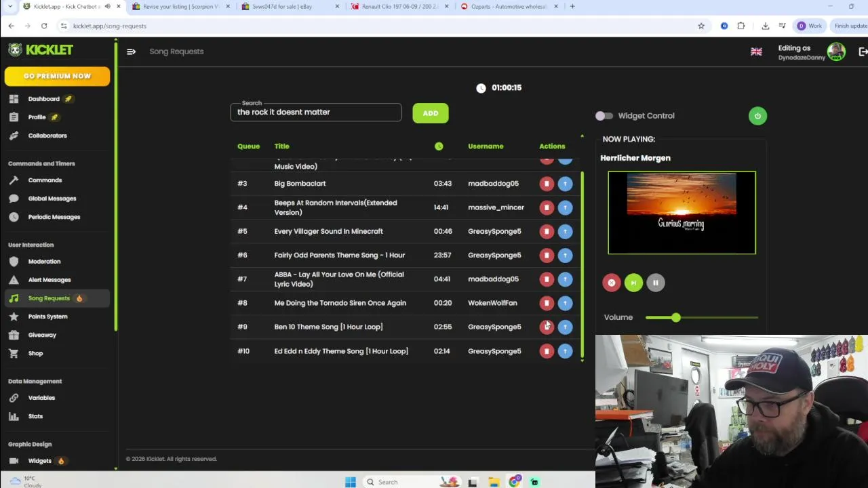Screen dimensions: 868x488
Task: Click GO PREMIUM NOW button
Action: click(57, 76)
